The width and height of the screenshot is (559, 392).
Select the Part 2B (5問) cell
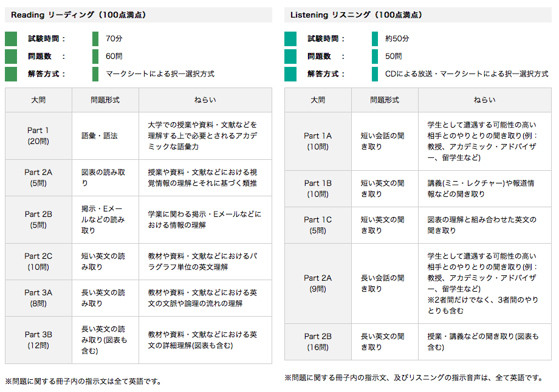click(x=38, y=220)
